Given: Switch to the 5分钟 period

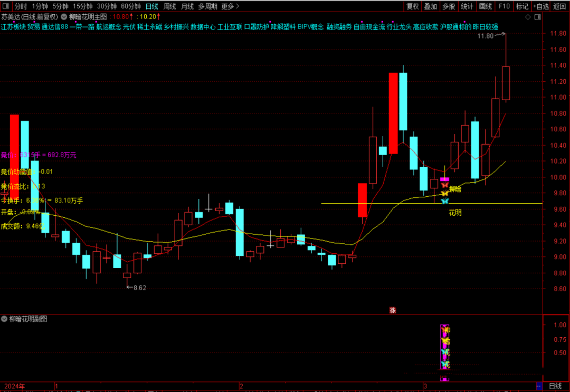Looking at the screenshot, I should point(60,6).
